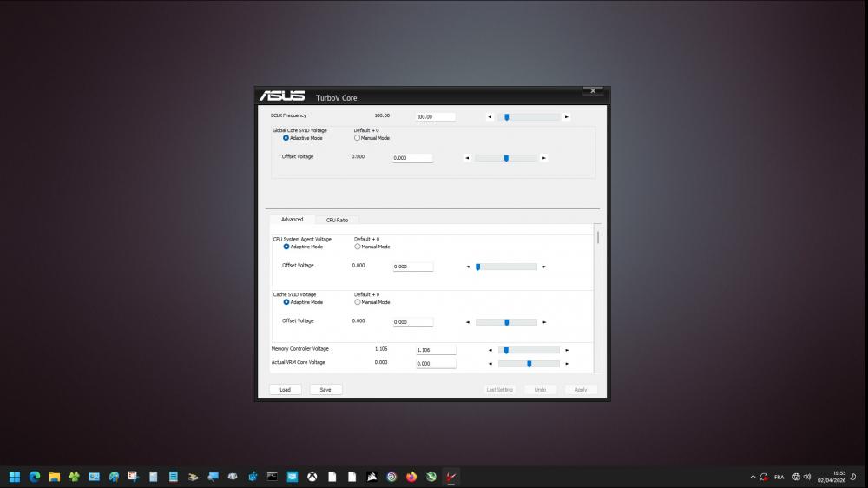
Task: Click BCLK Frequency decrease arrow
Action: (489, 116)
